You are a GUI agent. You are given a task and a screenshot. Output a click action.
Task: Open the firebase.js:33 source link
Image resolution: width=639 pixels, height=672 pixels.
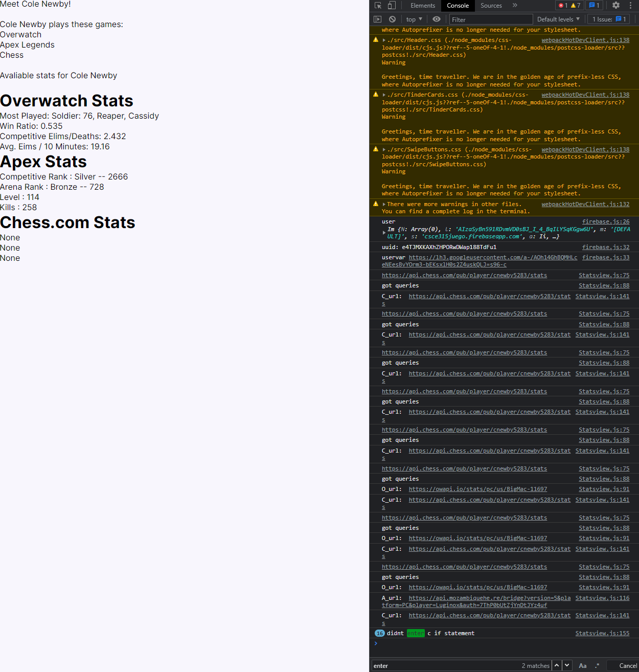pyautogui.click(x=606, y=258)
